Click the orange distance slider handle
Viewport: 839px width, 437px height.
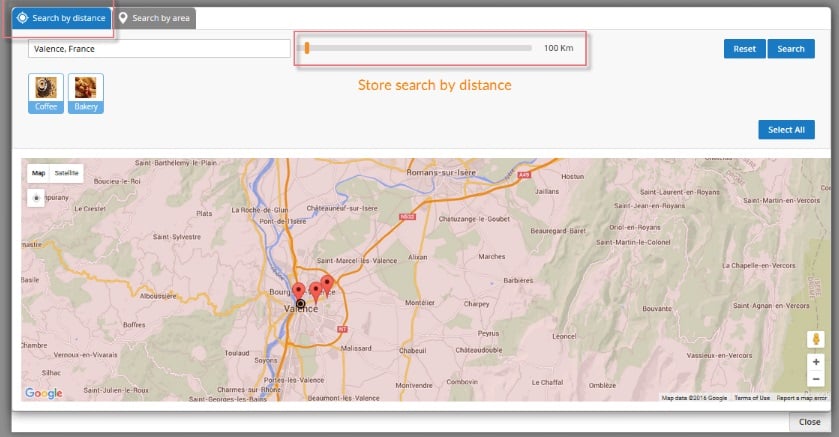click(307, 48)
